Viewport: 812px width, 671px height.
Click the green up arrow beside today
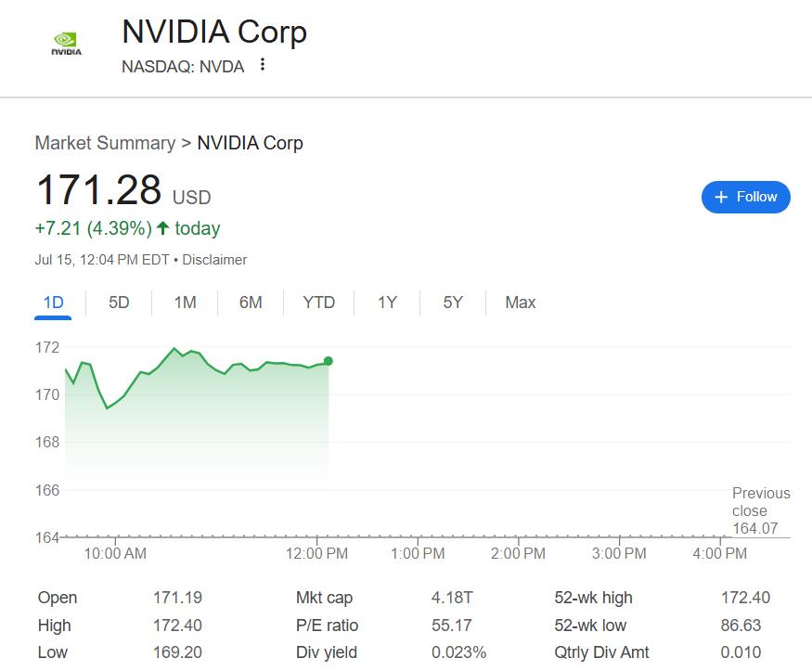point(162,227)
